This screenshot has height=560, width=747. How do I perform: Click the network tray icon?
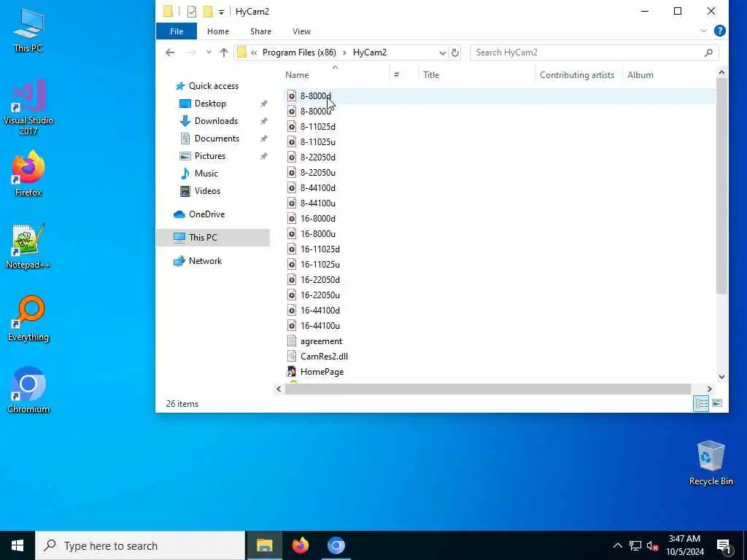635,545
